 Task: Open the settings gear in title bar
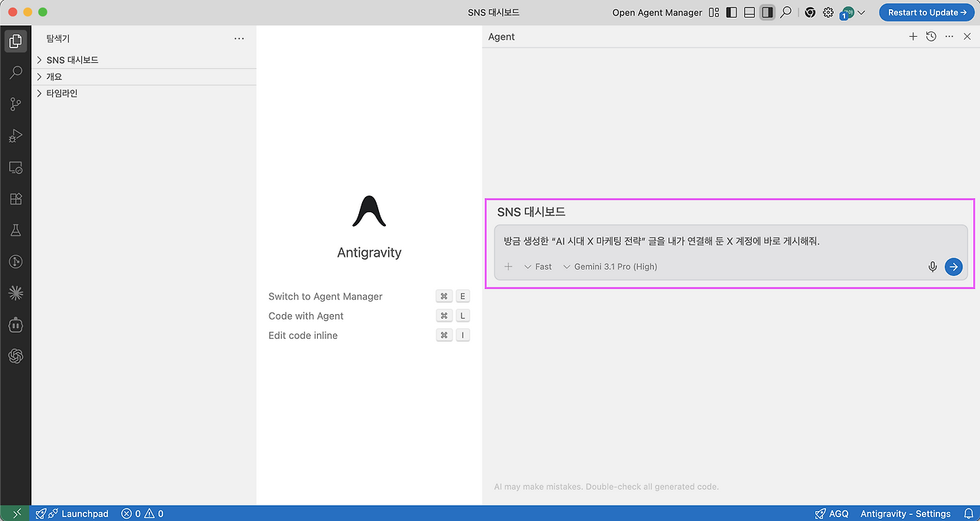click(828, 12)
